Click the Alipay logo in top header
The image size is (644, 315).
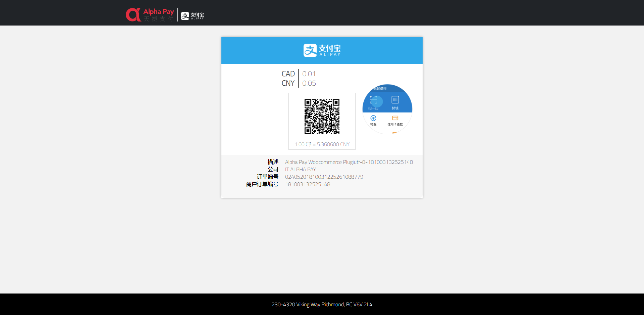193,16
